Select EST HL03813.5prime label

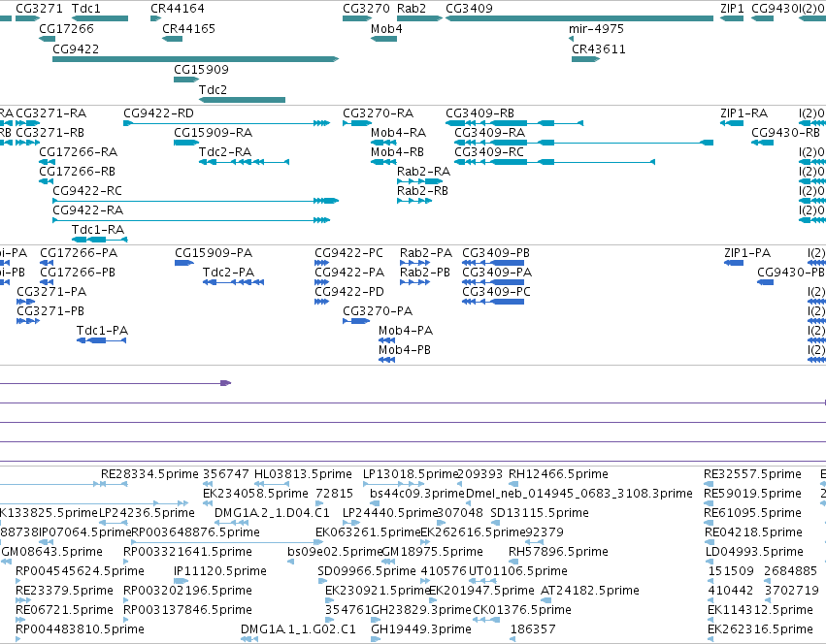(303, 474)
